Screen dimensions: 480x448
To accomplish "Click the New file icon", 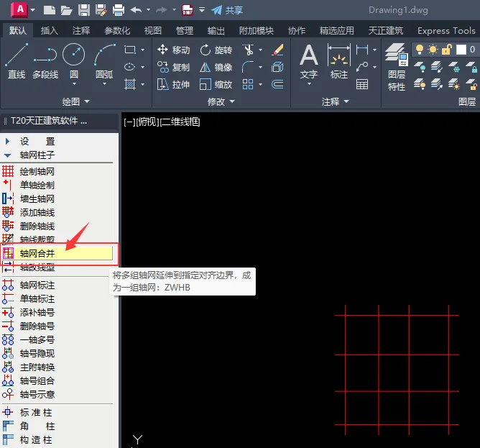I will click(50, 10).
